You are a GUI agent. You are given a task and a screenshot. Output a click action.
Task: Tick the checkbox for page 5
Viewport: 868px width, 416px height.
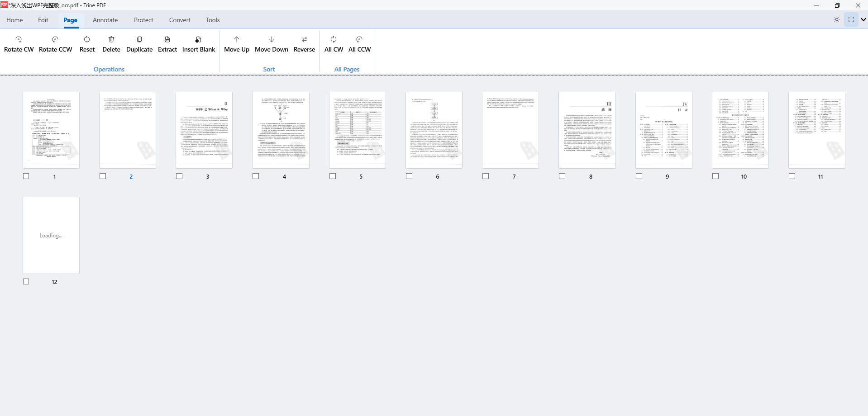tap(333, 176)
